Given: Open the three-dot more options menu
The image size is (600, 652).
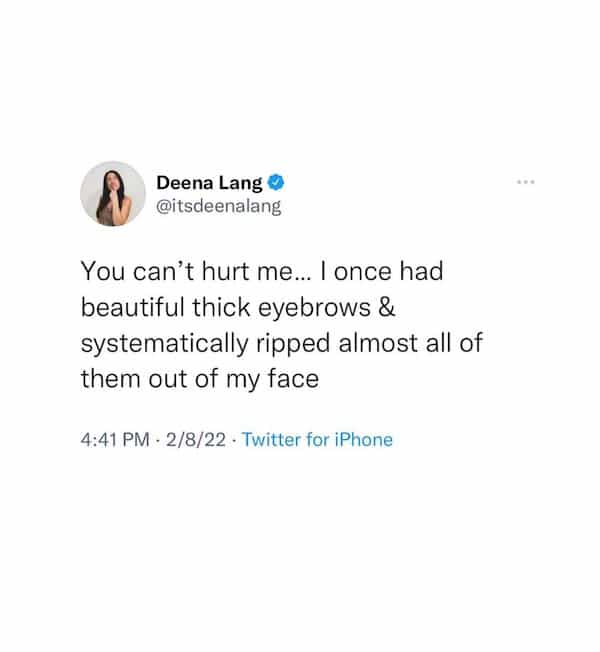Looking at the screenshot, I should 527,185.
